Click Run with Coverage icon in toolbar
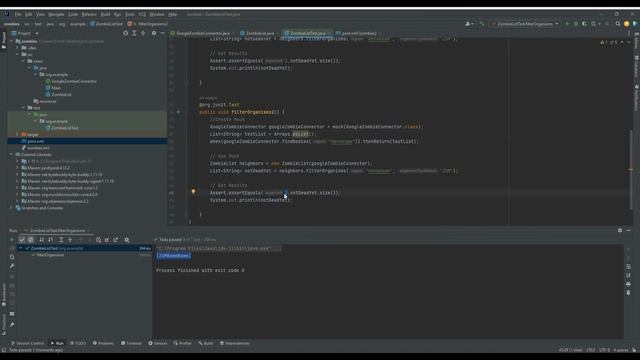 point(584,24)
